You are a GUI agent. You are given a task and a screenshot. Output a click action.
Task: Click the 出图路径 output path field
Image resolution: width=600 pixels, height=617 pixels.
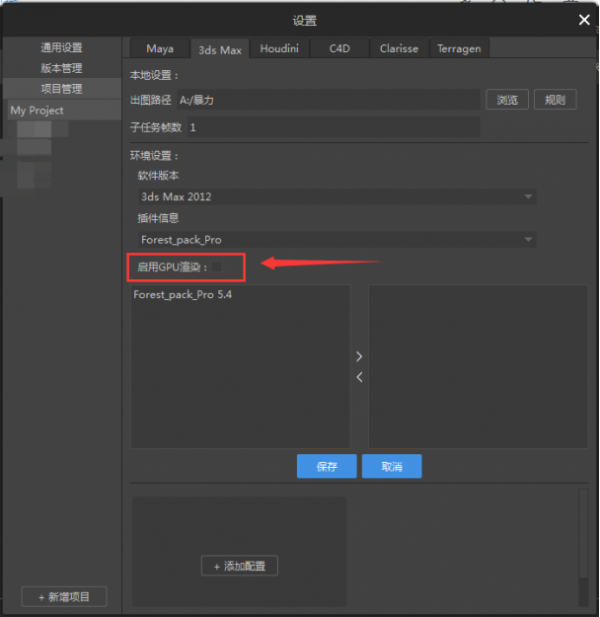click(x=327, y=100)
